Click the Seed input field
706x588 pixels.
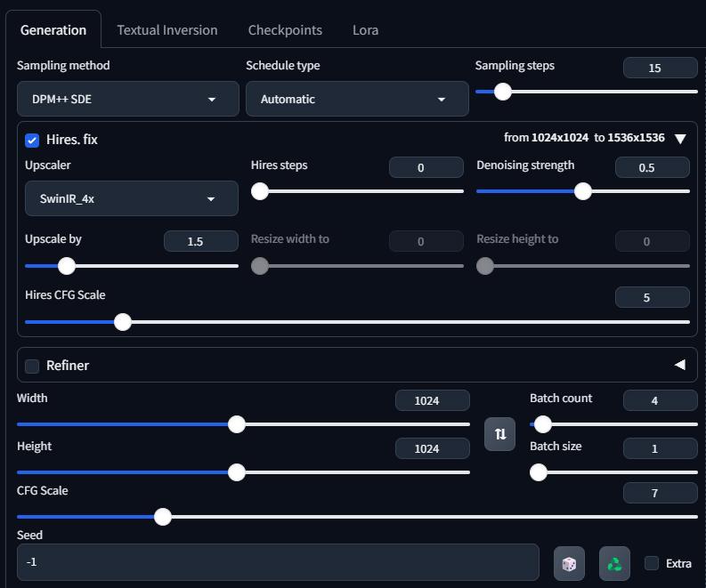[278, 562]
